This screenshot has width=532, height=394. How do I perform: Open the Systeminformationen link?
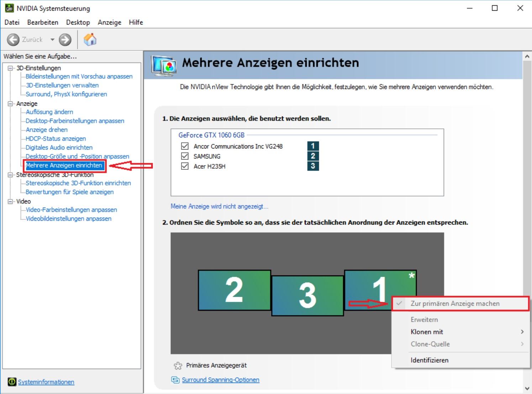[46, 382]
